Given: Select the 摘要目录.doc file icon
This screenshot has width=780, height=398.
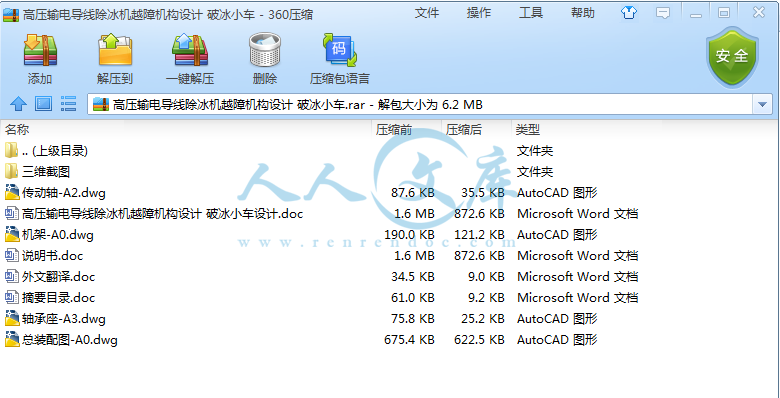Looking at the screenshot, I should 11,298.
